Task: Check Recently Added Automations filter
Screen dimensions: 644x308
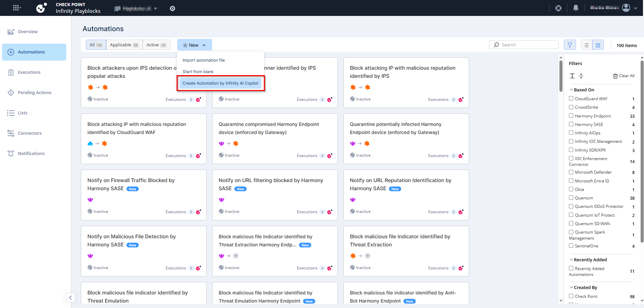Action: (571, 268)
